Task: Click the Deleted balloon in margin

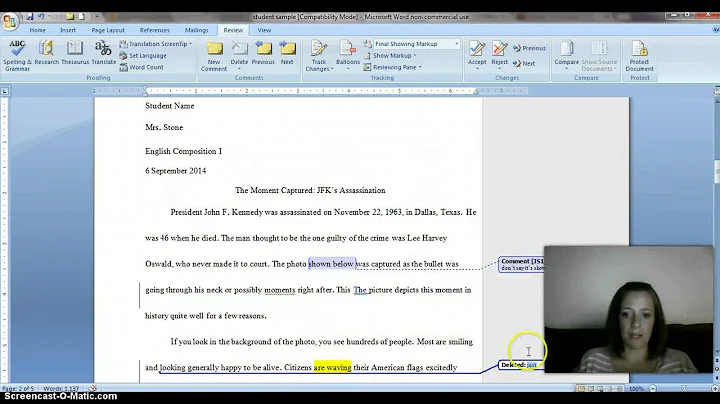Action: coord(521,365)
